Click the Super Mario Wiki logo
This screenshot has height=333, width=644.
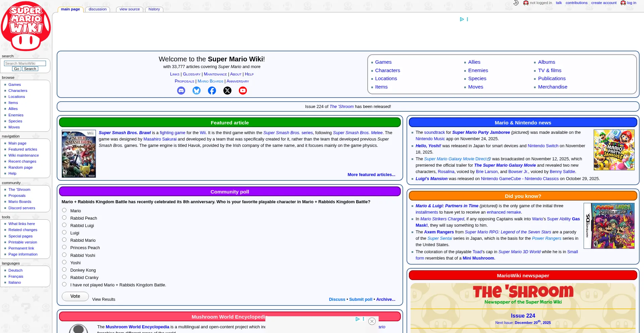[x=26, y=26]
